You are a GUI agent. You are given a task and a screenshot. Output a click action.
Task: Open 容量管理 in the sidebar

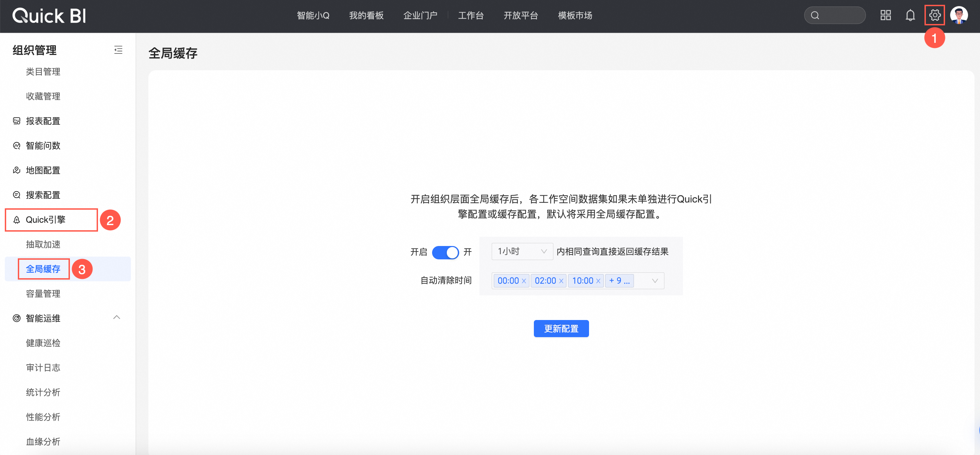pos(43,294)
